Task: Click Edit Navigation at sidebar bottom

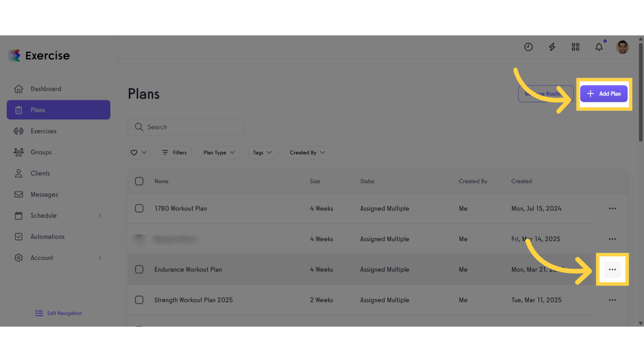Action: (x=58, y=313)
